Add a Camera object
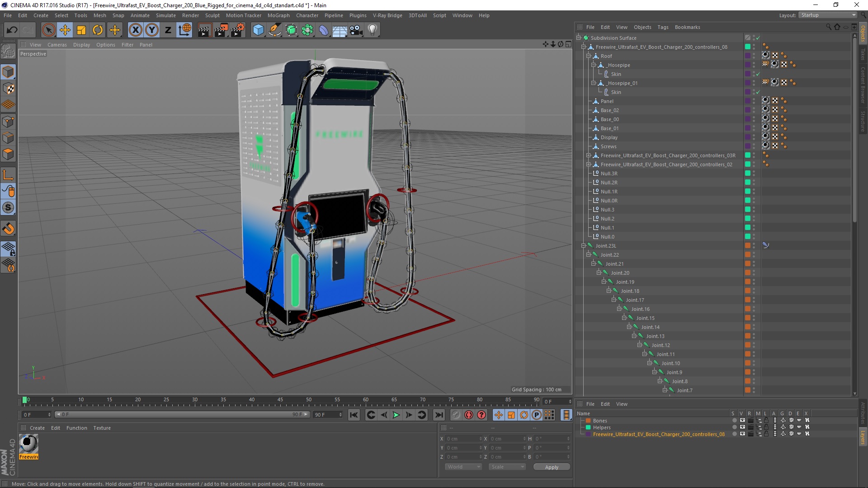Screen dimensions: 868x488 point(356,30)
